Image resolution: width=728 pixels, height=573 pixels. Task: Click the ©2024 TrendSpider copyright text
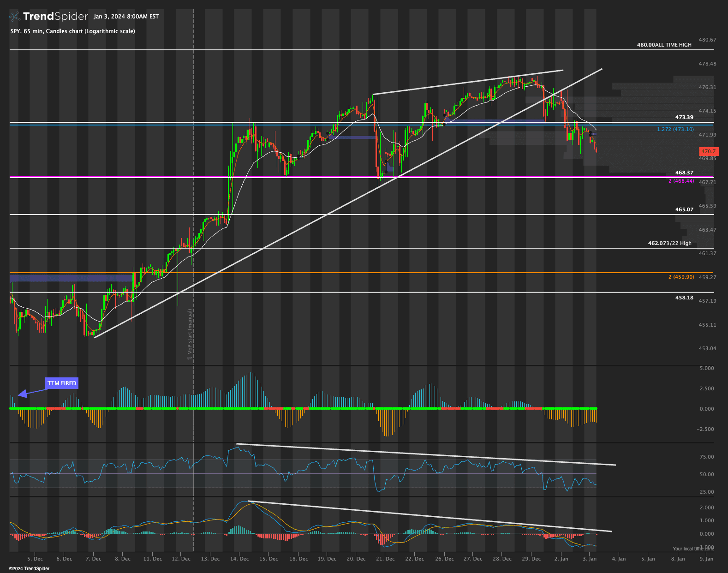[29, 568]
